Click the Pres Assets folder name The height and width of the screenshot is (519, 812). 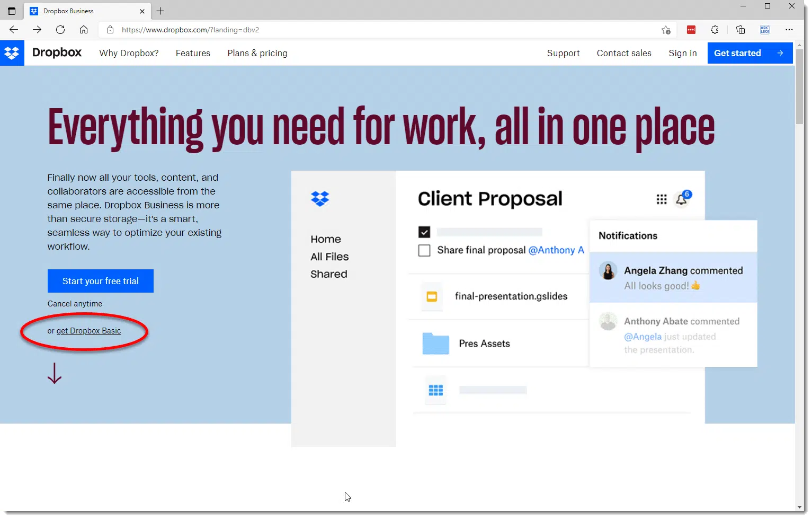pyautogui.click(x=485, y=344)
